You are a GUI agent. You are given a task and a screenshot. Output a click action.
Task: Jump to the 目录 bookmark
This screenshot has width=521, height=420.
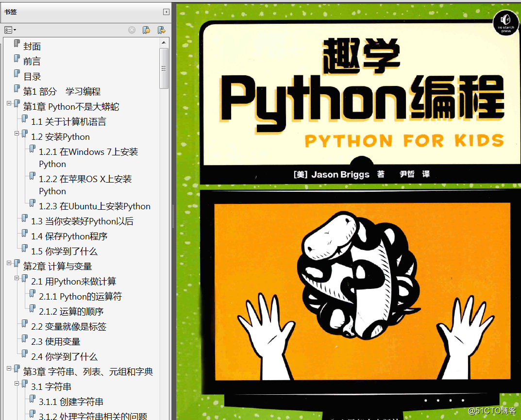(32, 77)
